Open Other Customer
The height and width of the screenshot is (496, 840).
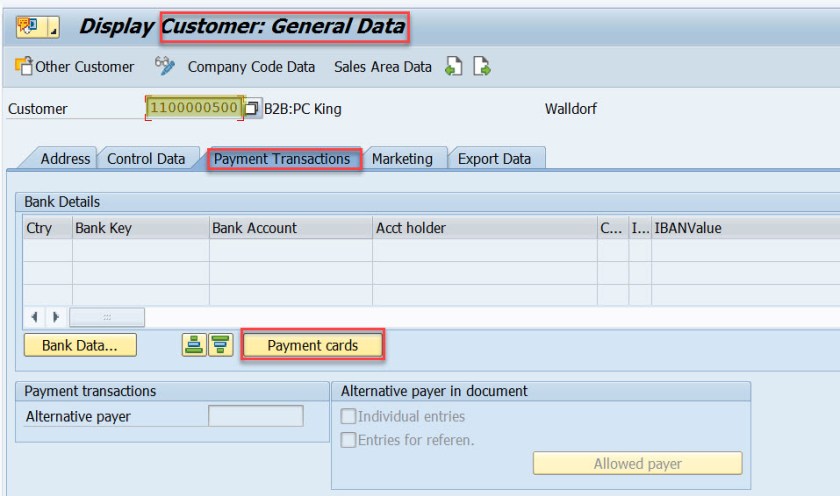click(x=84, y=67)
